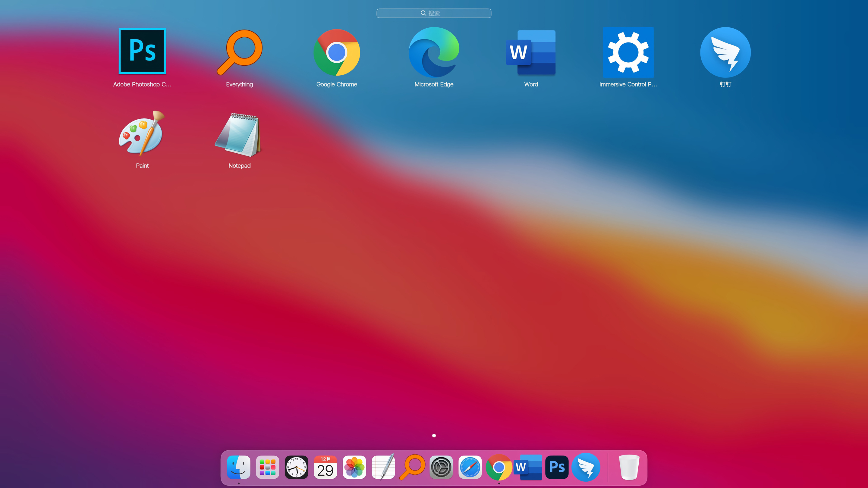Start Microsoft Edge browser
Image resolution: width=868 pixels, height=488 pixels.
434,52
